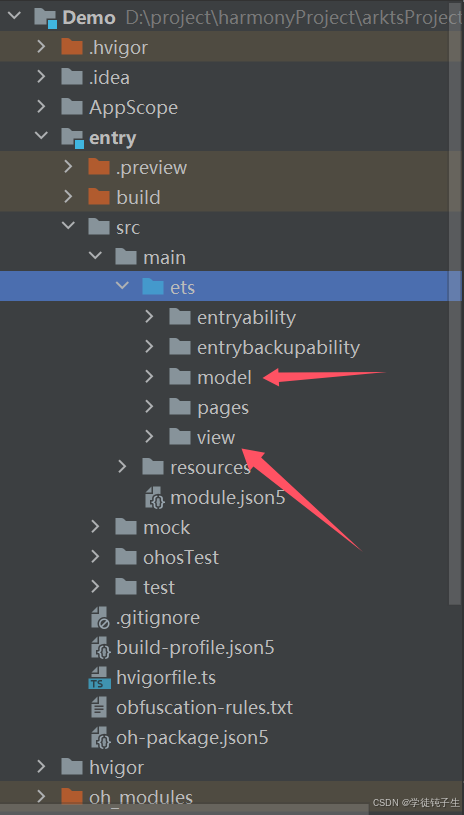
Task: Expand the pages folder chevron
Action: coord(149,407)
